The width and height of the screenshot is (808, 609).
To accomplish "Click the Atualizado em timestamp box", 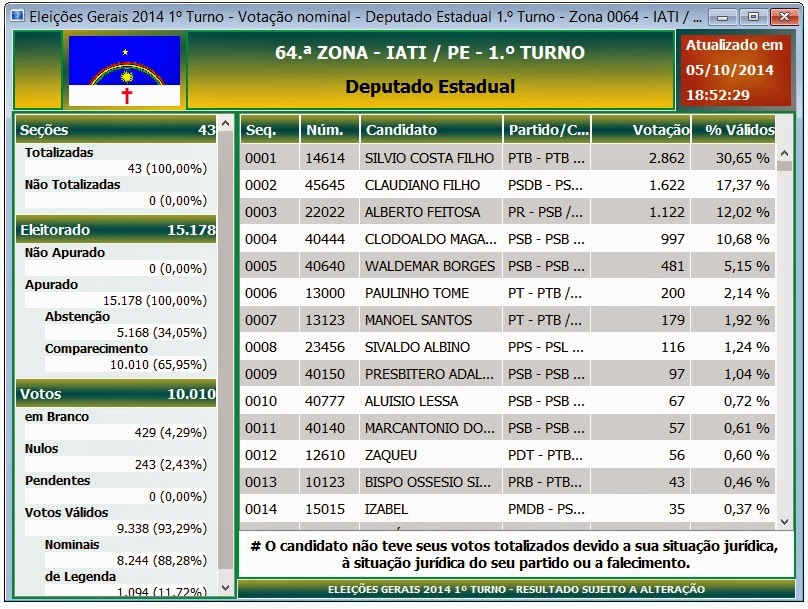I will coord(735,71).
